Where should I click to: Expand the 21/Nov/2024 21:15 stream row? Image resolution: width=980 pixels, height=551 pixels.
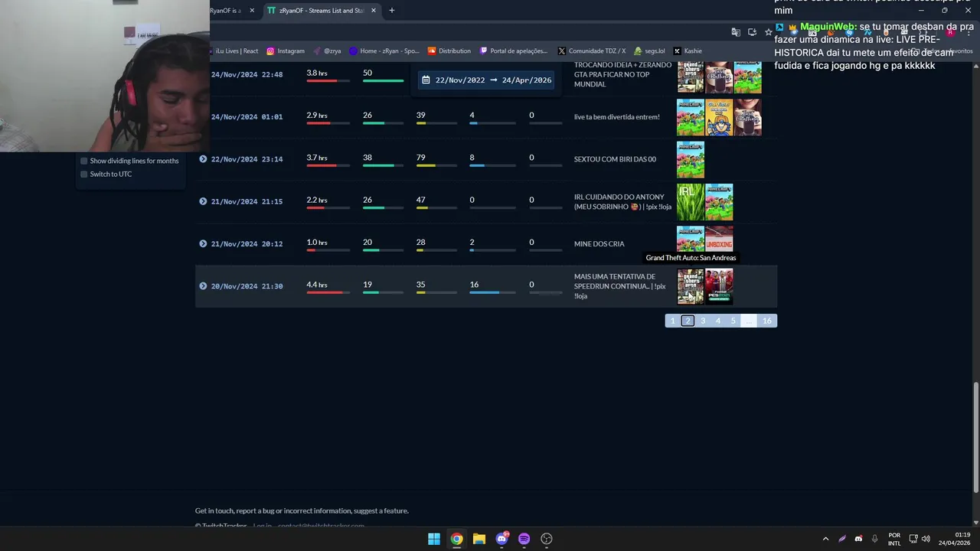click(203, 201)
